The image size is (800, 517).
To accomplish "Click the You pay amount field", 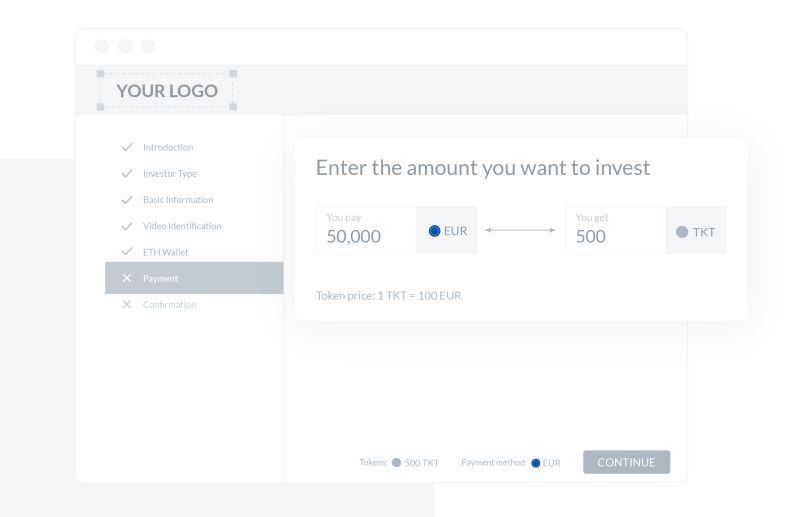I will 366,231.
